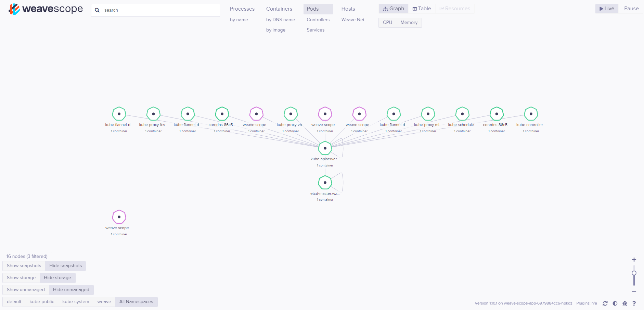This screenshot has width=644, height=310.
Task: Click the zoom out minus icon
Action: pos(634,292)
